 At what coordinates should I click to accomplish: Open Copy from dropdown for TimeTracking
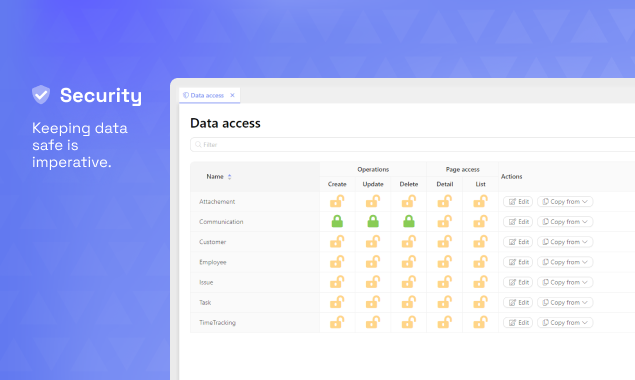coord(565,322)
